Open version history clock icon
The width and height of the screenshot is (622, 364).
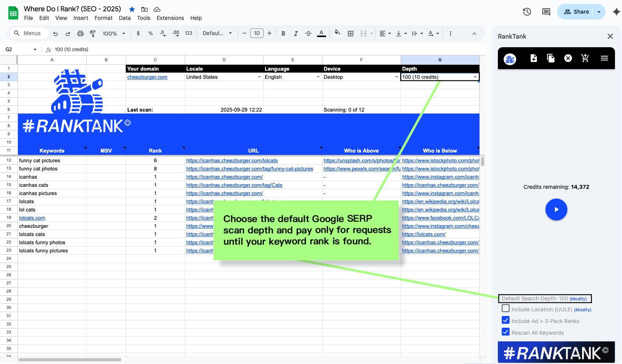click(527, 12)
